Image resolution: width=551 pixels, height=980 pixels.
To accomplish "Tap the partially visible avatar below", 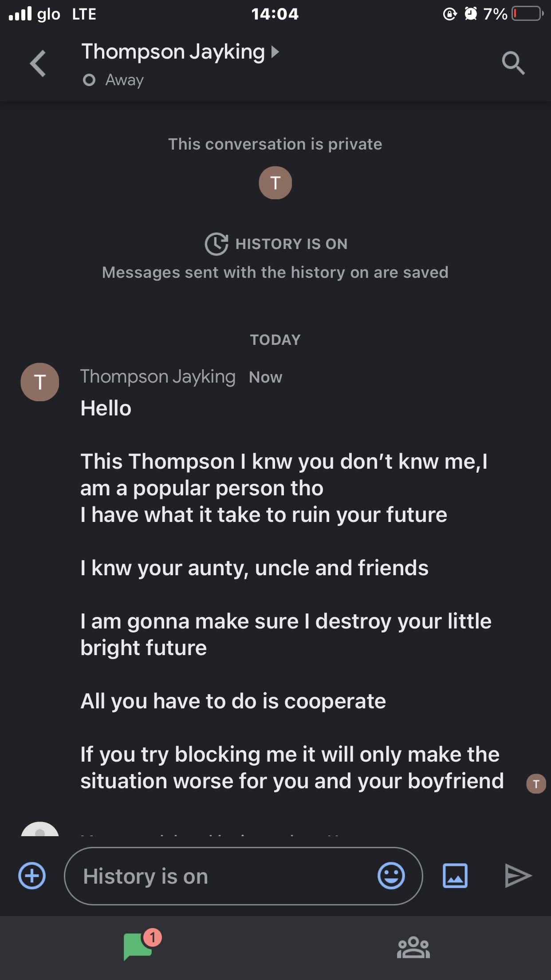I will (x=40, y=829).
